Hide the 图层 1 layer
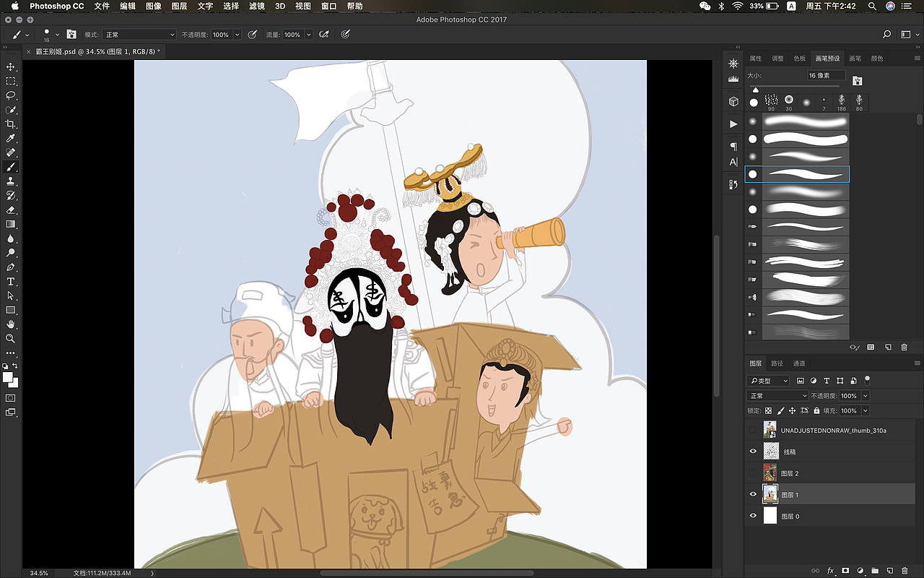924x578 pixels. pos(753,495)
